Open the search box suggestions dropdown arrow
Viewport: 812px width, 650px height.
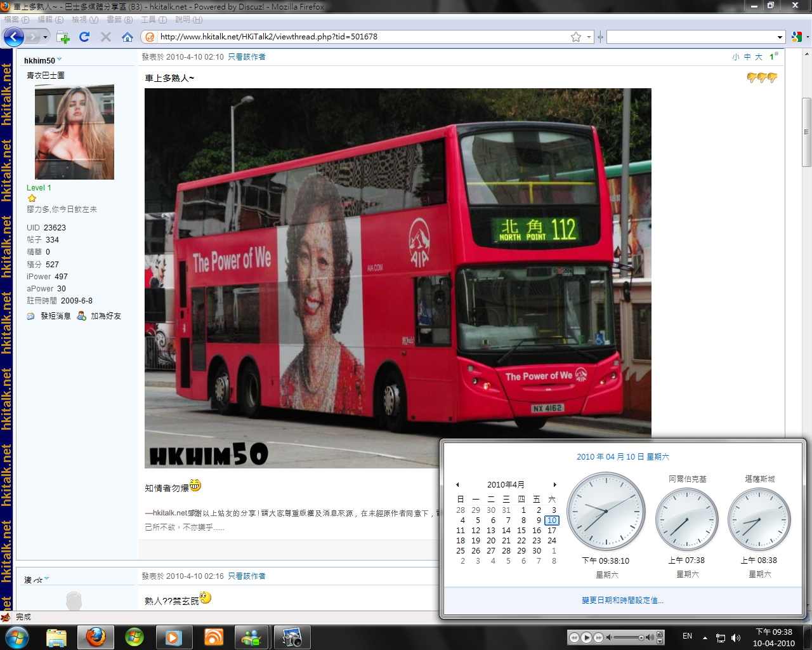[x=780, y=37]
